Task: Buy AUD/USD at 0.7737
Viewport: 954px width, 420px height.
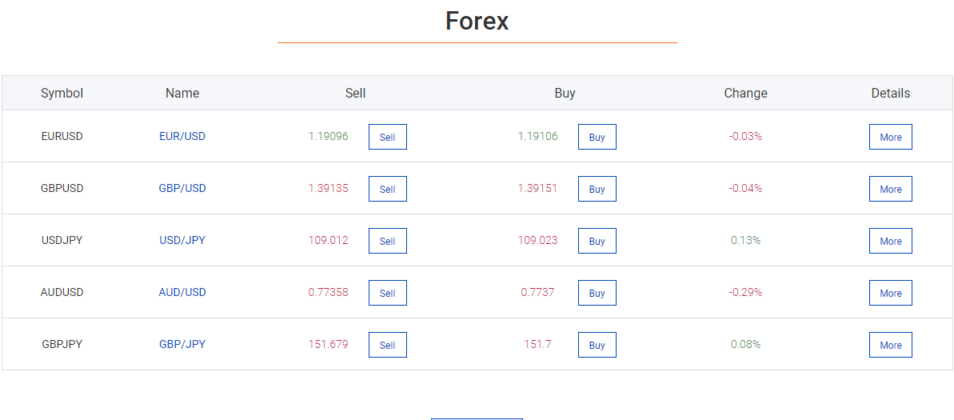Action: click(597, 293)
